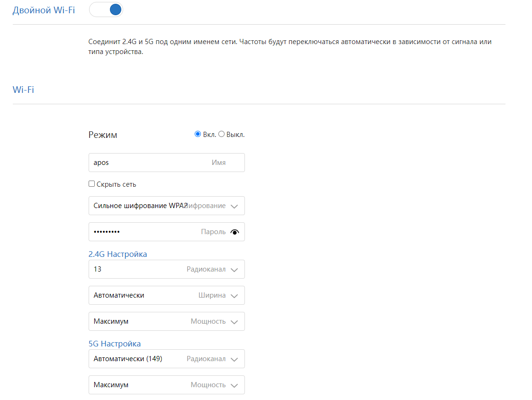532x400 pixels.
Task: Click the Режим label
Action: point(103,135)
